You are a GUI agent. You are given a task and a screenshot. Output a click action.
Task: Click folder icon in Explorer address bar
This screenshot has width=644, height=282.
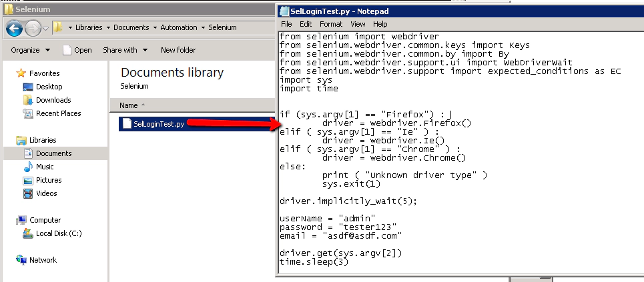(x=57, y=27)
